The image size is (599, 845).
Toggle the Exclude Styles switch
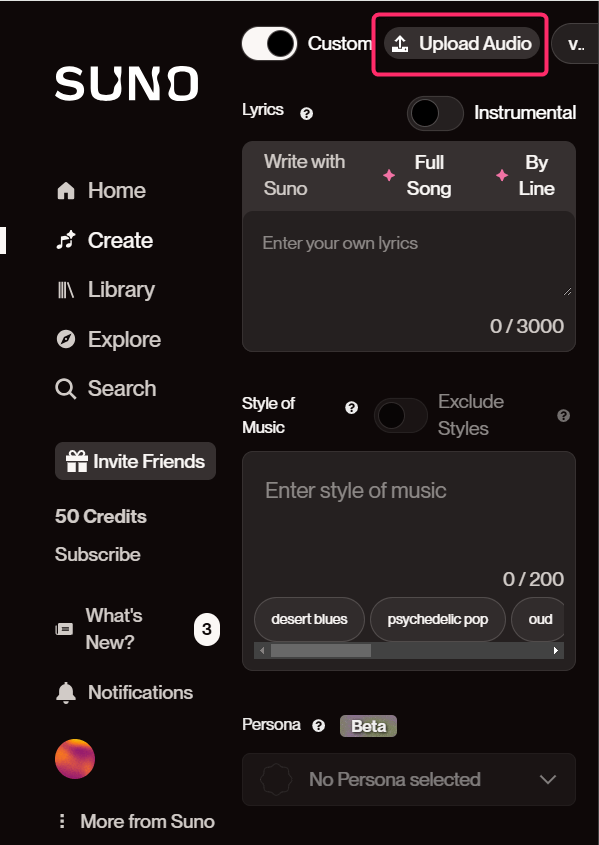click(x=401, y=415)
